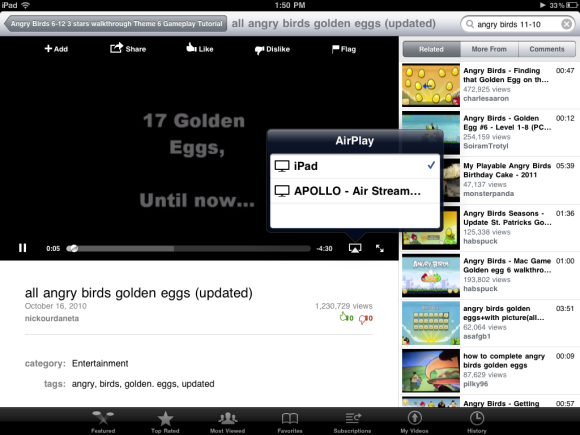Open the Comments tab
This screenshot has height=435, width=580.
click(547, 49)
